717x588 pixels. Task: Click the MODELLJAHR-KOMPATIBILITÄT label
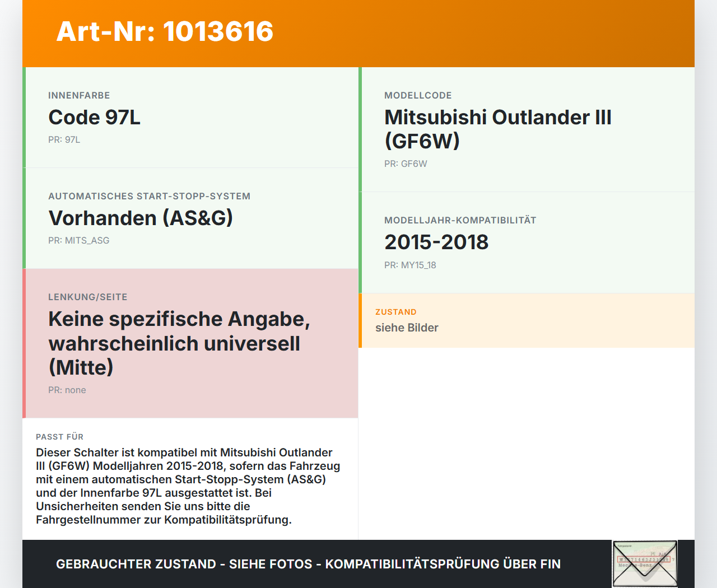pos(460,220)
